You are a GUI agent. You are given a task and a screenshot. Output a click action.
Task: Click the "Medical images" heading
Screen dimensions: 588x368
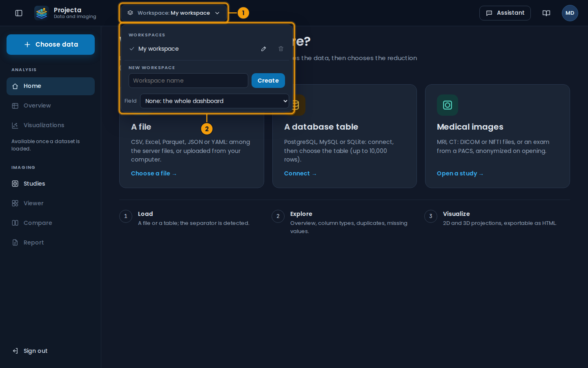click(470, 127)
